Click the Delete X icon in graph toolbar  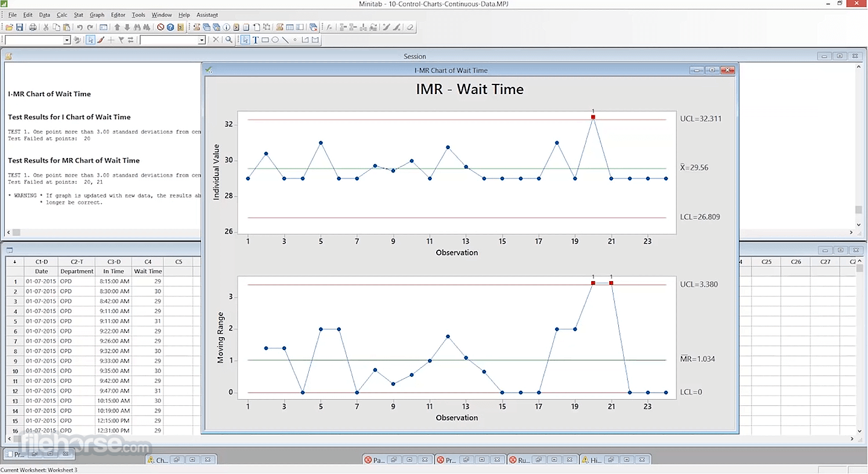click(216, 40)
